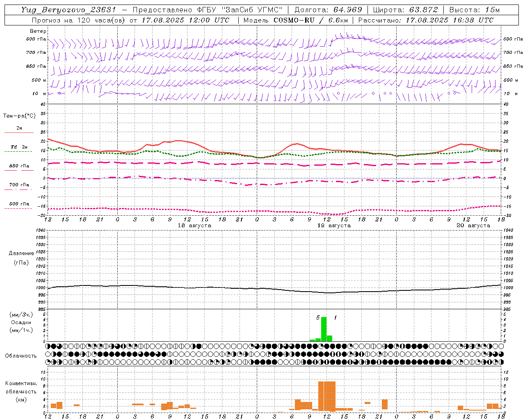Select the longitude value Долгота: 64.969
Viewport: 525px width, 420px height.
(329, 10)
